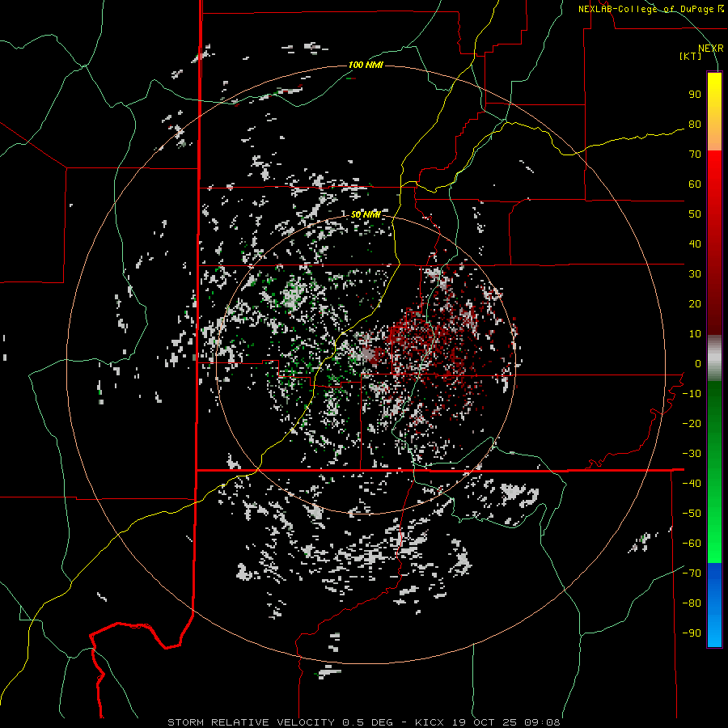The image size is (728, 728).
Task: Click the "NEXLAB-College of DuPage" credit text
Action: 645,9
